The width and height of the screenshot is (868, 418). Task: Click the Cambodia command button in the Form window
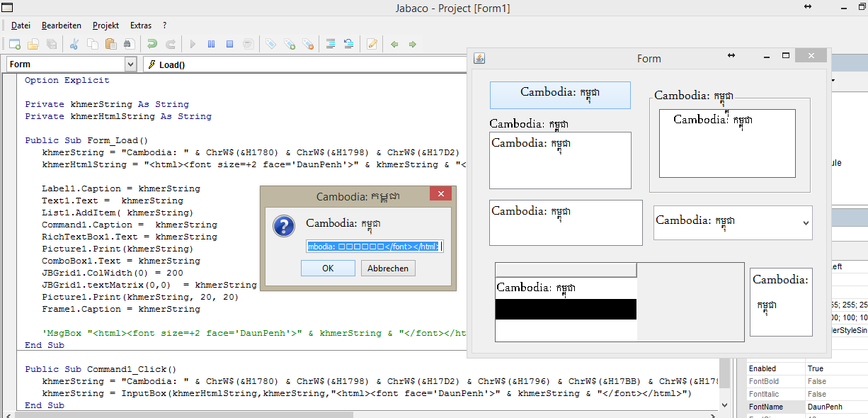(560, 95)
